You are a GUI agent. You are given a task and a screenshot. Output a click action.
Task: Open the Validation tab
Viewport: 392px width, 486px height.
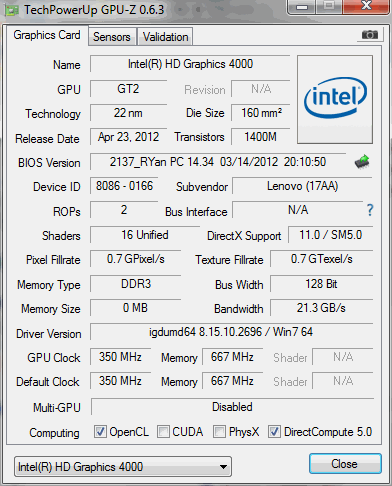point(165,37)
